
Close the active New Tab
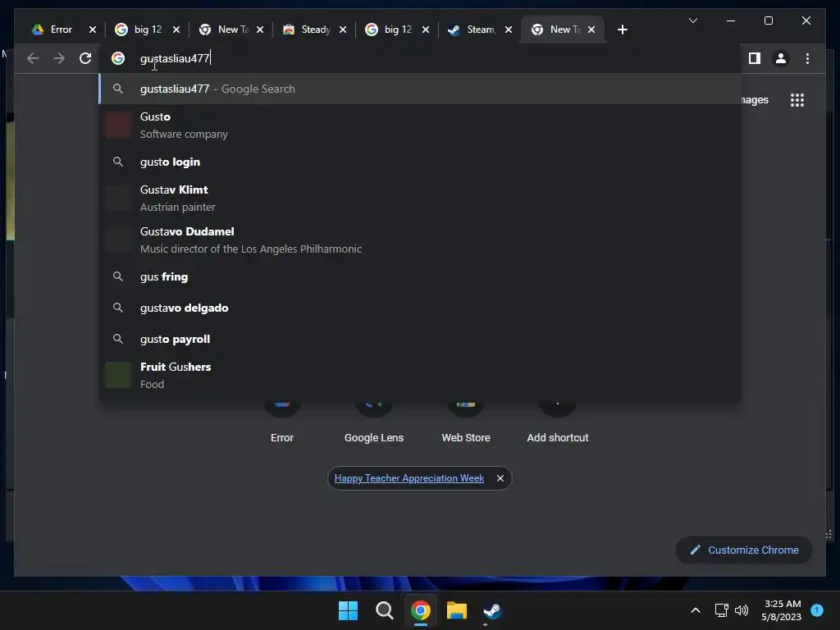pyautogui.click(x=591, y=30)
